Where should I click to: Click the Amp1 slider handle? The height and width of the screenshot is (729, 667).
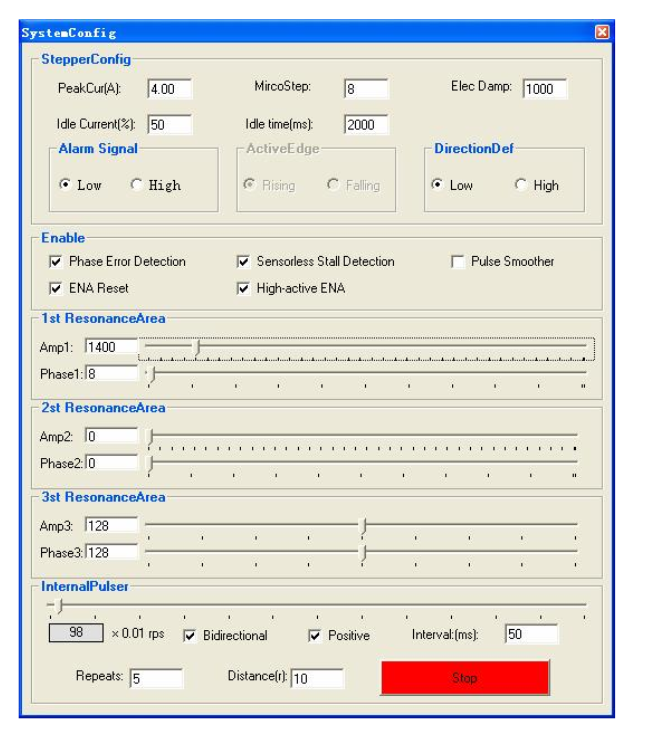[x=198, y=347]
